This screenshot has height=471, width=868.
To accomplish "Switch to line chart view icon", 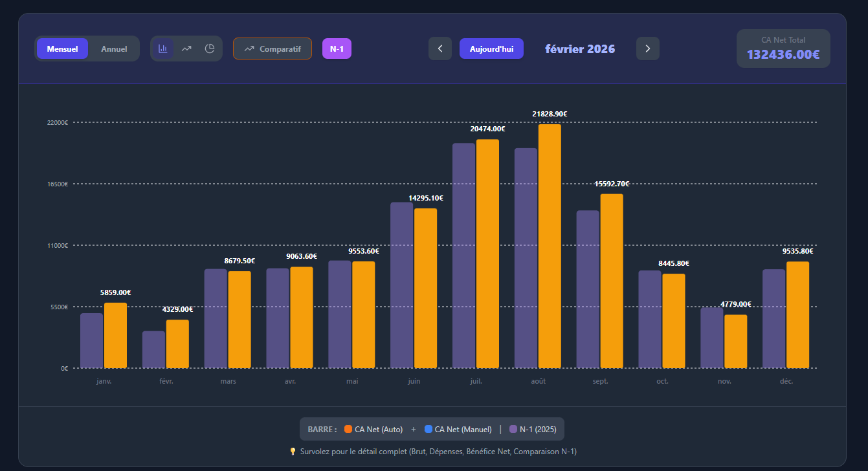I will click(x=186, y=49).
